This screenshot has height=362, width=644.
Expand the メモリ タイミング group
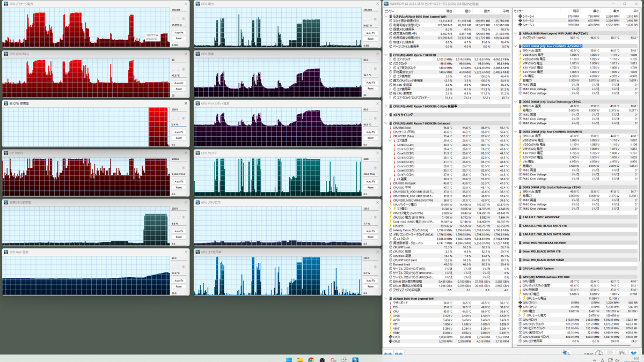pyautogui.click(x=385, y=115)
